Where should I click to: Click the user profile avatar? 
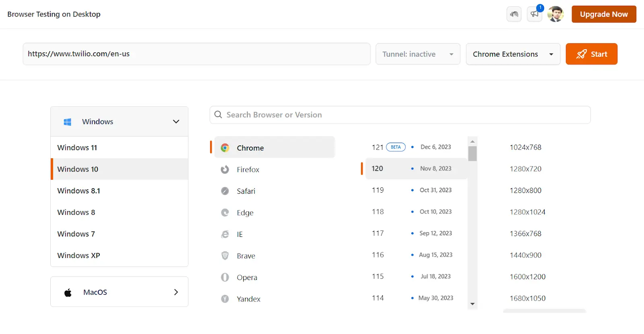pyautogui.click(x=555, y=14)
